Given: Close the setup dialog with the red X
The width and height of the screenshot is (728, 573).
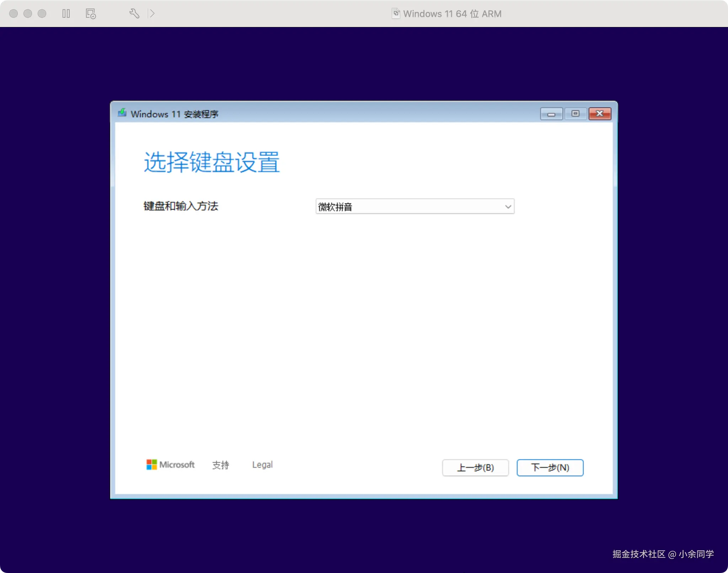Looking at the screenshot, I should (600, 114).
